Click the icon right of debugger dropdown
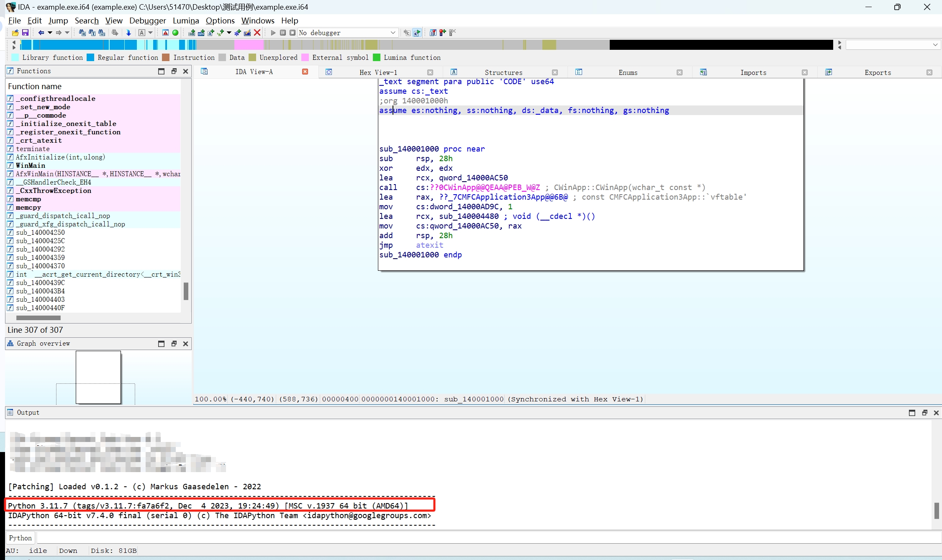Viewport: 942px width, 560px height. (407, 33)
